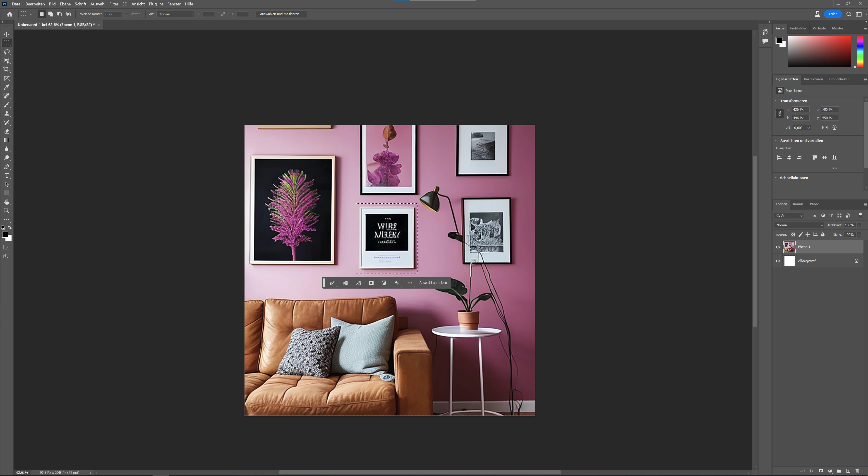Click the Auswahl aufheben button
Image resolution: width=868 pixels, height=476 pixels.
click(x=433, y=283)
